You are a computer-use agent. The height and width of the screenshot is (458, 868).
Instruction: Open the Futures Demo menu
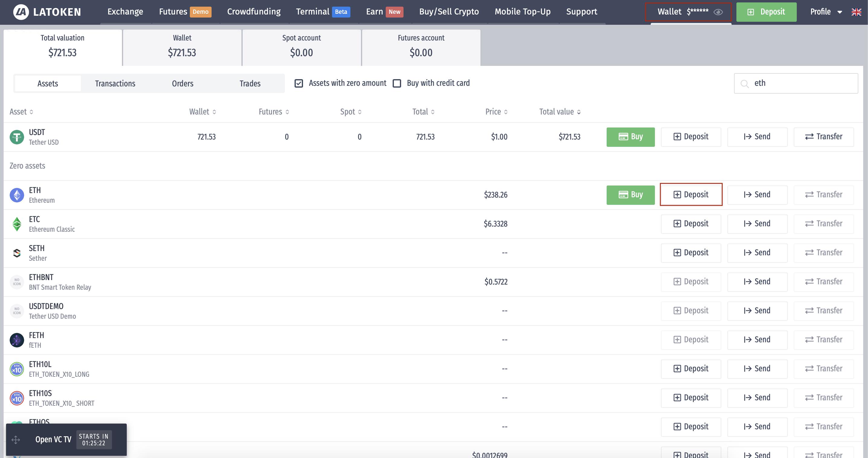click(185, 12)
